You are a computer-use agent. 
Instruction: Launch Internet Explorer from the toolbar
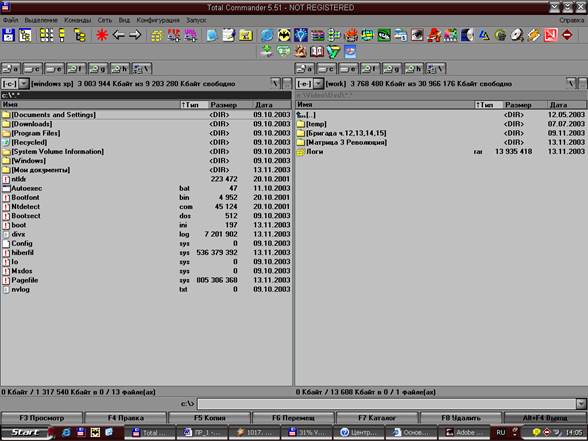(x=267, y=35)
